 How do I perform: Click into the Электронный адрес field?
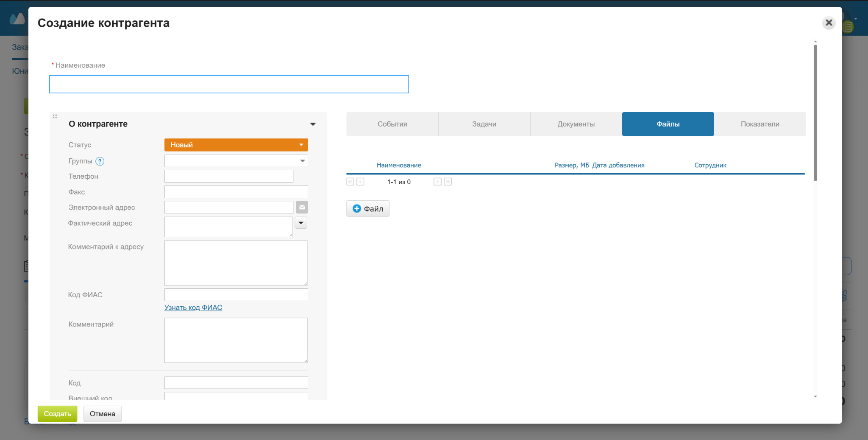point(229,207)
